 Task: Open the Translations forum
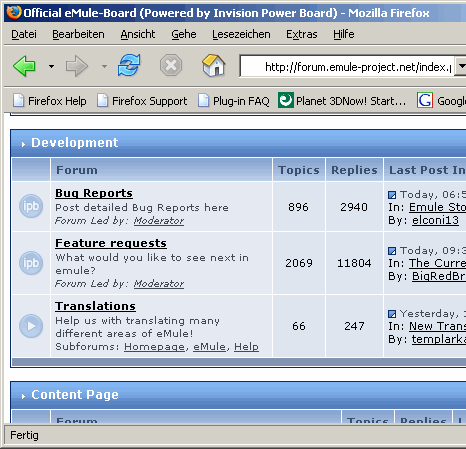[x=95, y=306]
